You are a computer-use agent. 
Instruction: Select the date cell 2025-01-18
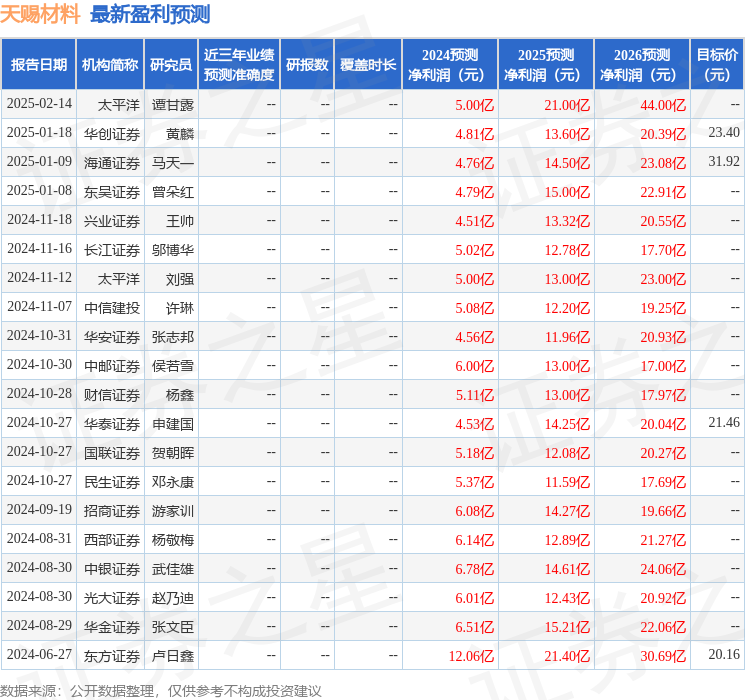coord(39,133)
